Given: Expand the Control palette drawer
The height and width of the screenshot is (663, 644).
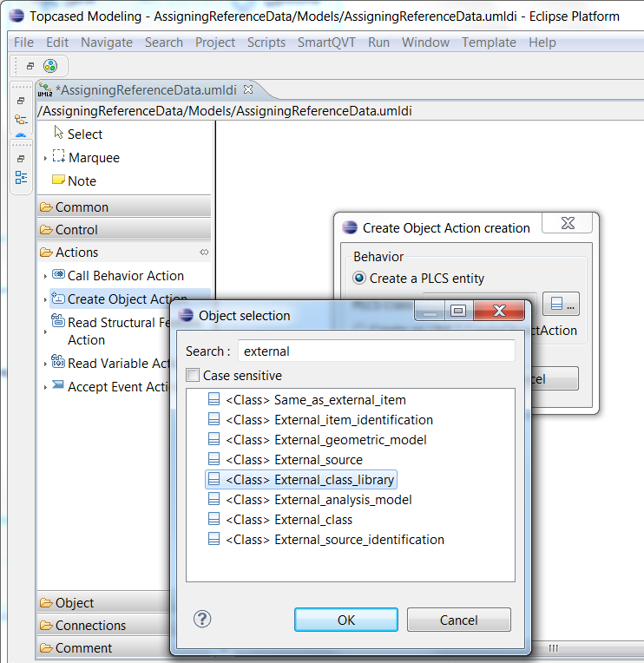Looking at the screenshot, I should point(124,230).
